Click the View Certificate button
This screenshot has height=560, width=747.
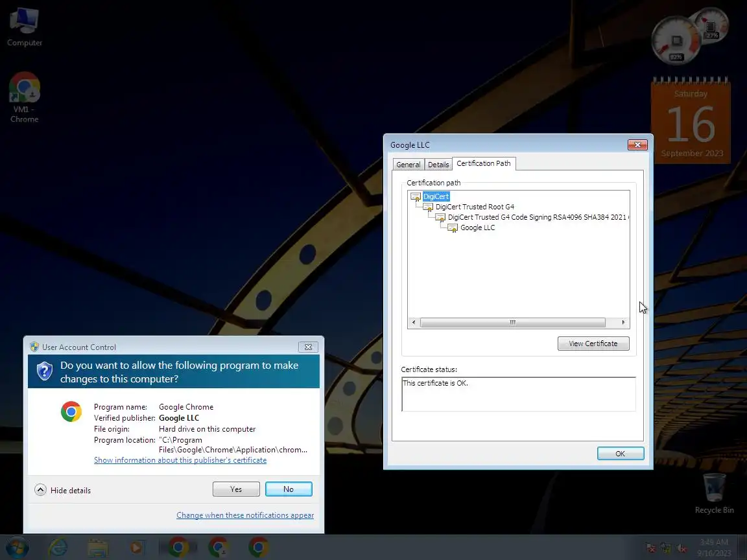pos(593,344)
